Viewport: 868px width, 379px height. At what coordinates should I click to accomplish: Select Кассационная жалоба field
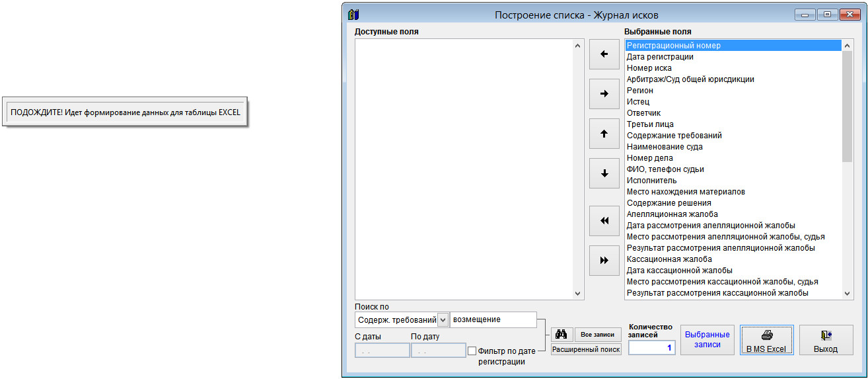click(733, 259)
